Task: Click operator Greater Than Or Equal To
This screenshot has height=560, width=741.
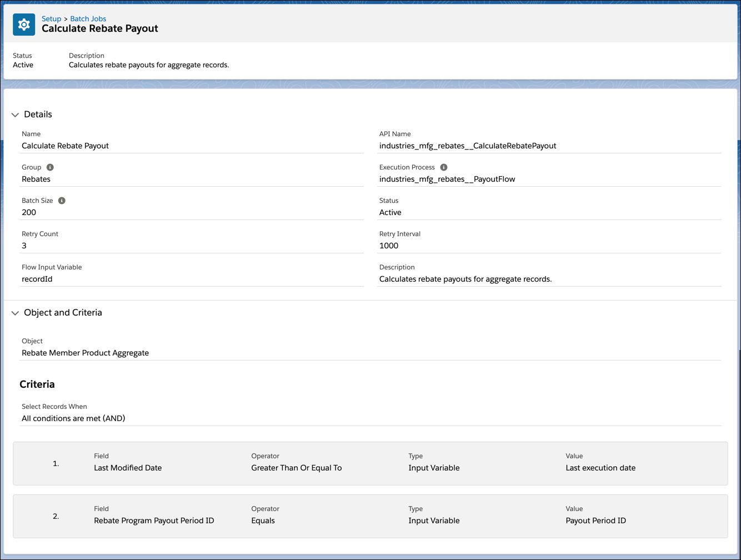Action: pyautogui.click(x=297, y=468)
